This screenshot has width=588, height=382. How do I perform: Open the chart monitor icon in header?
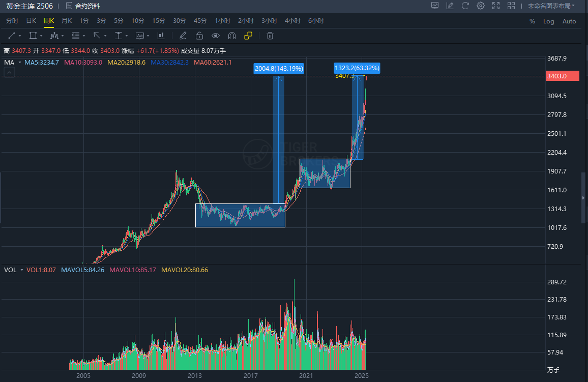pyautogui.click(x=435, y=6)
